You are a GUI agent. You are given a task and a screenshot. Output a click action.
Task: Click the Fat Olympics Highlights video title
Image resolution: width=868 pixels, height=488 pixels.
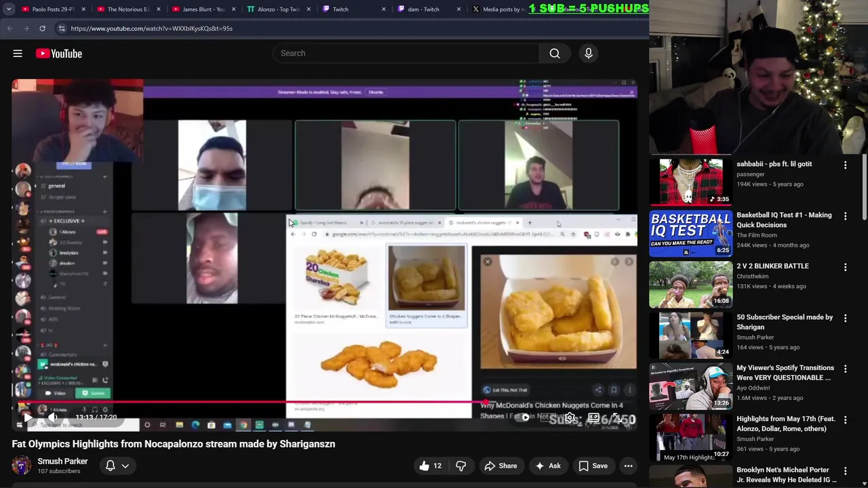[x=174, y=444]
